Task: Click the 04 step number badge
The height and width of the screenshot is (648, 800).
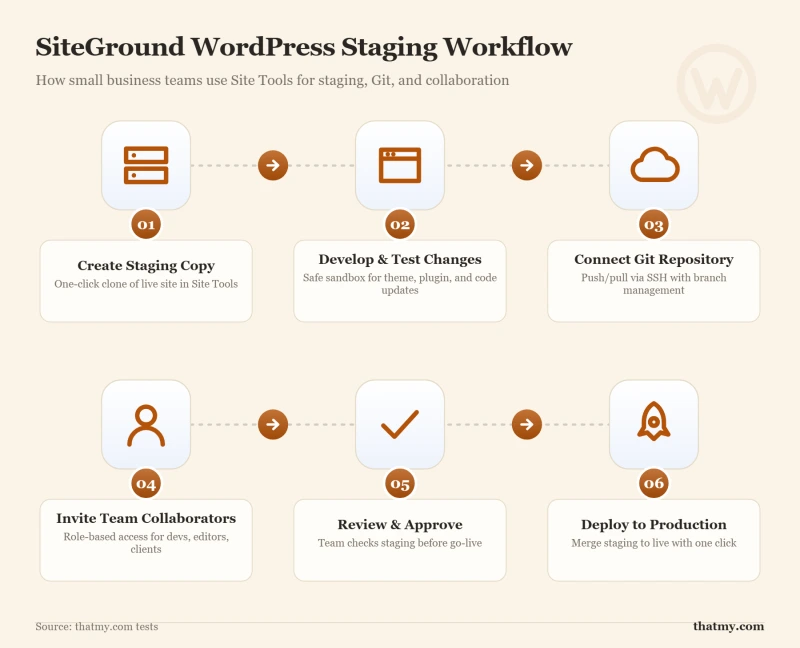Action: coord(146,483)
